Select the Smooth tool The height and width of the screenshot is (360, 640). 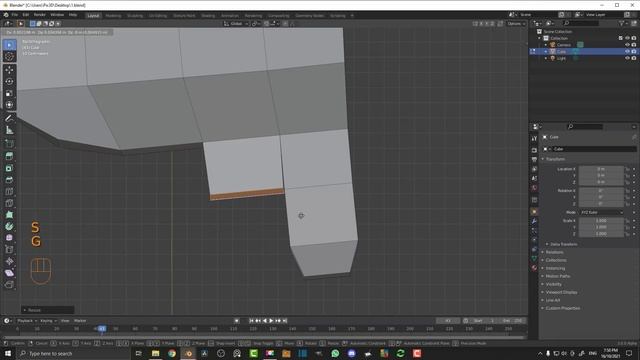click(x=9, y=238)
